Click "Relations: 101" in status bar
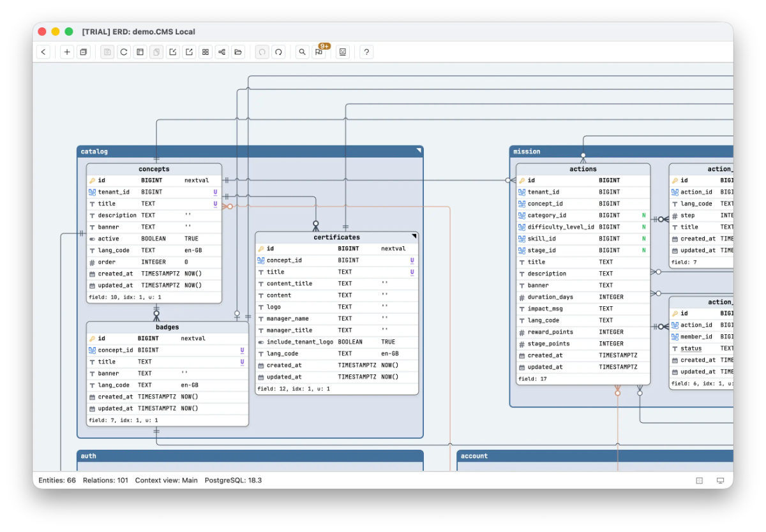This screenshot has width=766, height=532. pyautogui.click(x=106, y=480)
